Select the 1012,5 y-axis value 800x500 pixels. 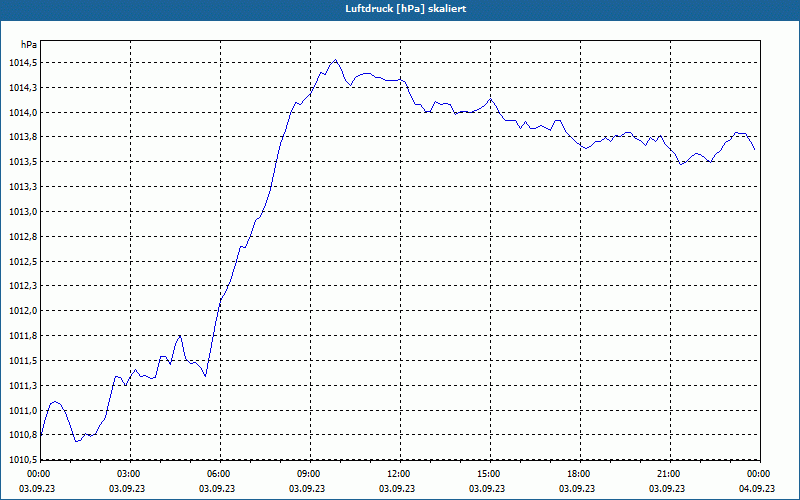pyautogui.click(x=23, y=262)
